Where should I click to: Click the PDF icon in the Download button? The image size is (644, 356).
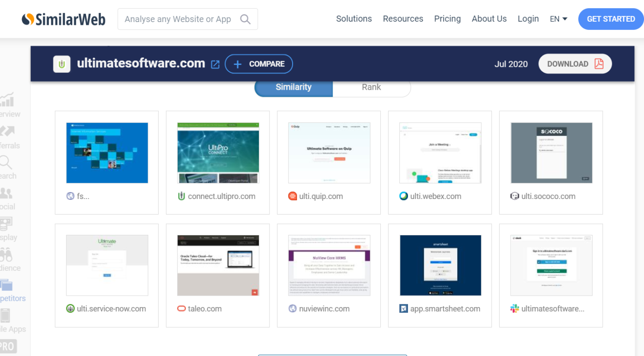[598, 64]
